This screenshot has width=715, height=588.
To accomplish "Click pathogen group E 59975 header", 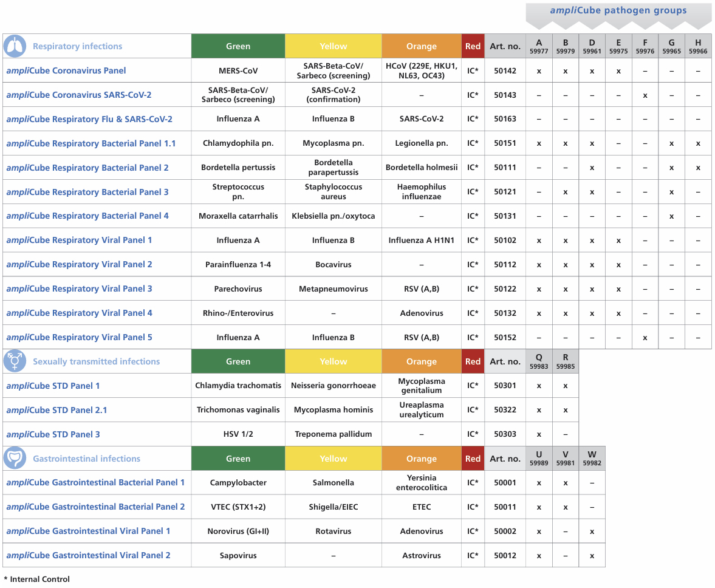I will click(618, 46).
